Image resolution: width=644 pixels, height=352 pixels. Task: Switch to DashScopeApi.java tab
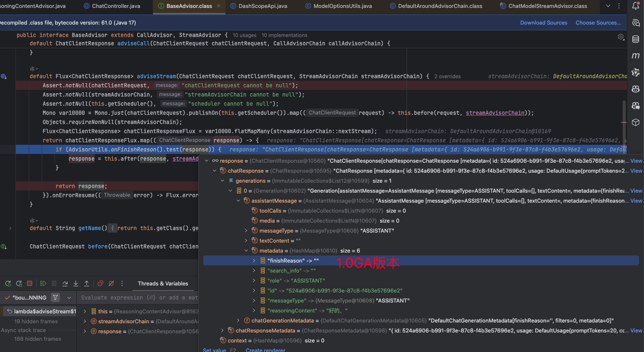[x=259, y=6]
